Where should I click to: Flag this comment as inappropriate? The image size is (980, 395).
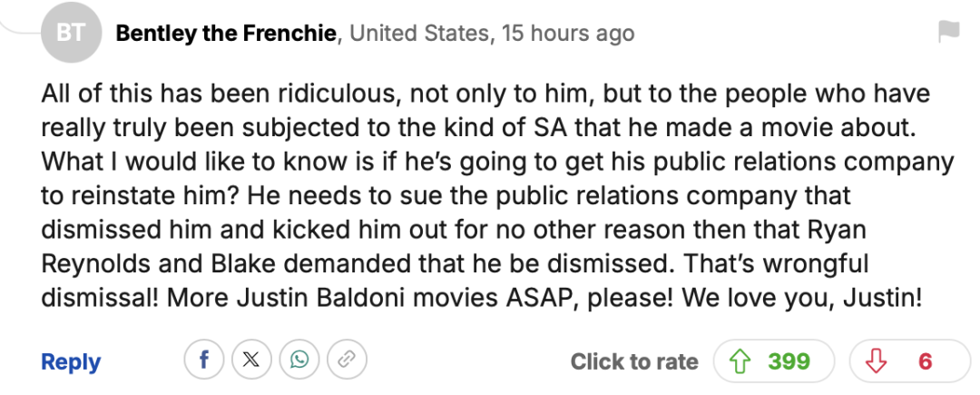948,33
